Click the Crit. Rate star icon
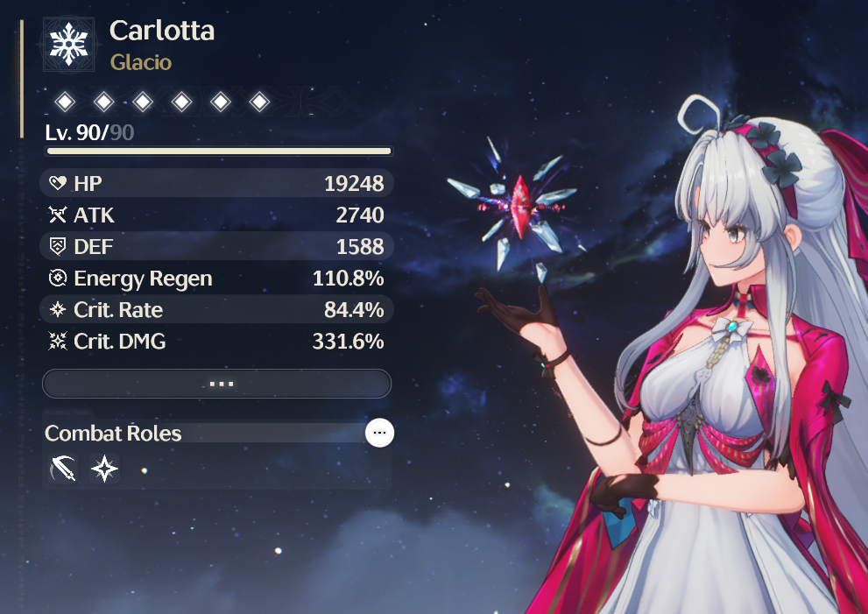Screen dimensions: 868x614 58,309
